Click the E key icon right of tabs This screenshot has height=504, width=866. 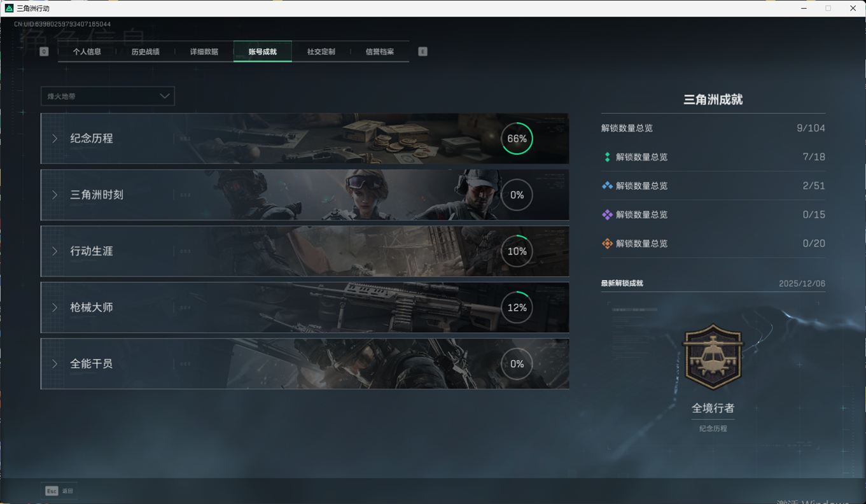[x=423, y=52]
